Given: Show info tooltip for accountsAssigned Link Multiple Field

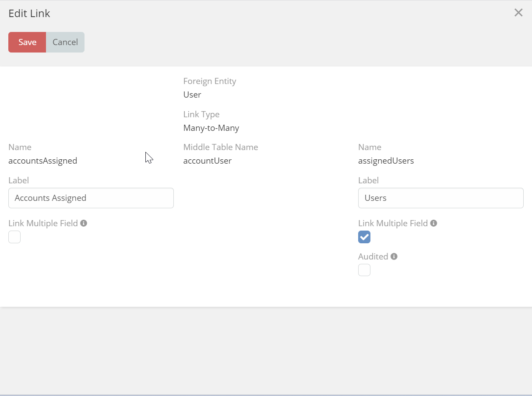Looking at the screenshot, I should (84, 223).
